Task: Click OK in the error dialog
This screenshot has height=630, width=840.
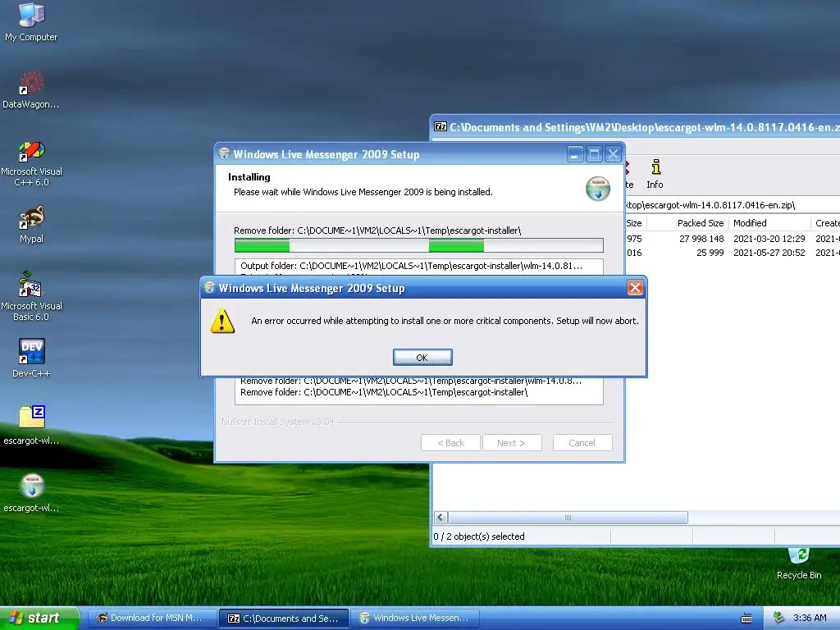Action: click(422, 358)
